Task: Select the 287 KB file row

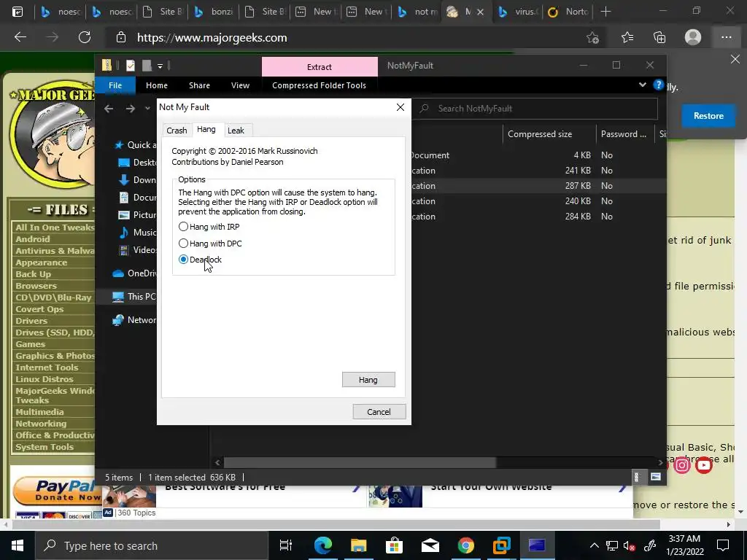Action: tap(538, 186)
